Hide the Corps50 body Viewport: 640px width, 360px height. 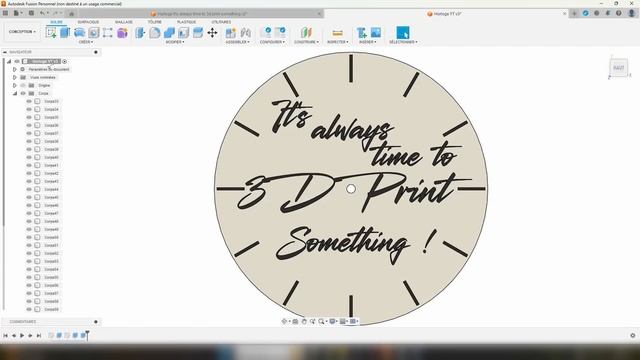click(29, 237)
